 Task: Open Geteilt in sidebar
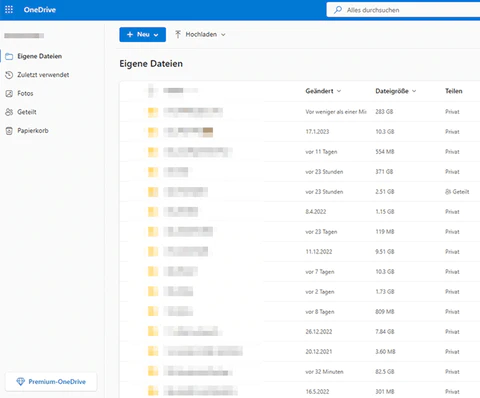click(27, 112)
